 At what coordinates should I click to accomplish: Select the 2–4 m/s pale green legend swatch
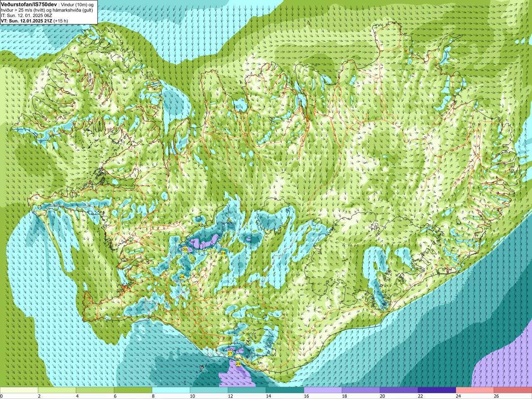point(57,390)
